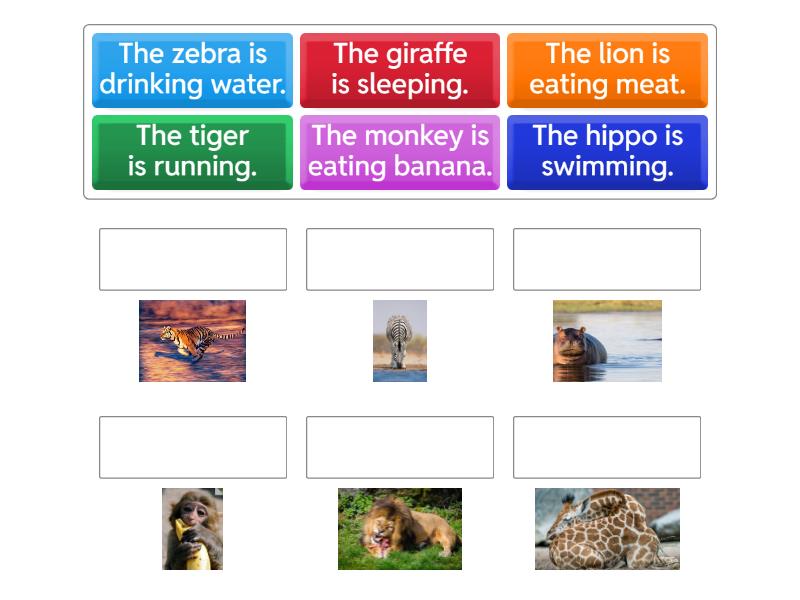The width and height of the screenshot is (800, 600).
Task: Click the word 'zebra' on blue card
Action: pyautogui.click(x=207, y=54)
